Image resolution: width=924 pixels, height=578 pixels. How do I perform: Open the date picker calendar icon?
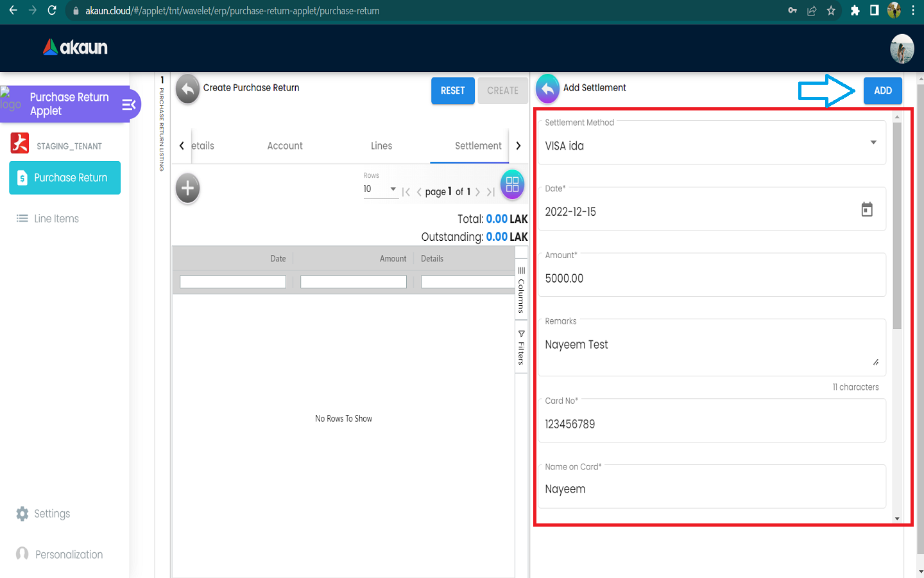pos(867,209)
